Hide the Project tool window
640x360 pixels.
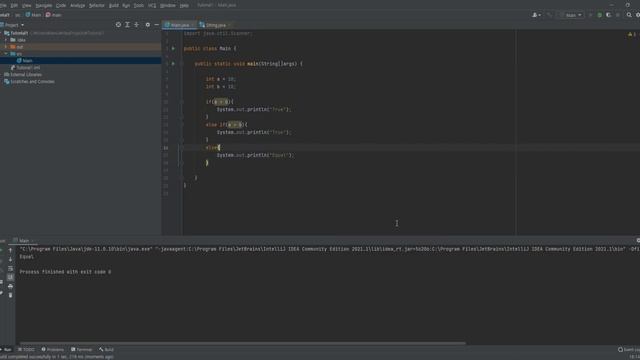pos(156,25)
